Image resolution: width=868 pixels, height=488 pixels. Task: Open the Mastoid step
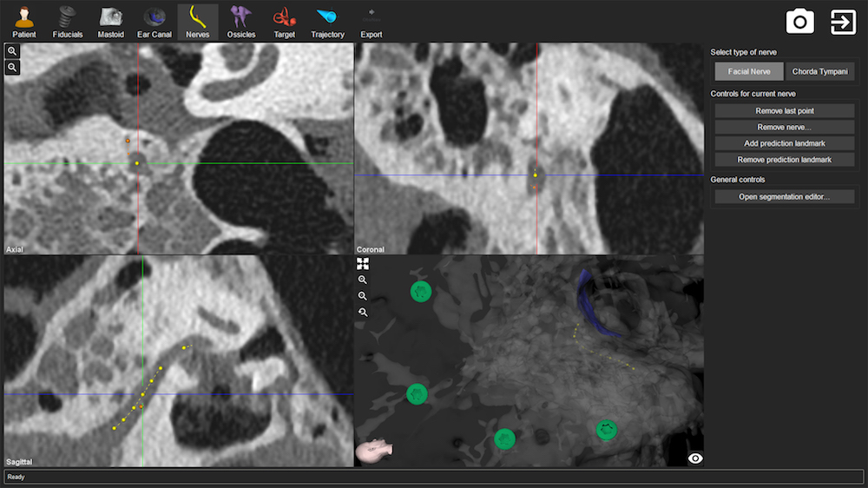click(111, 23)
